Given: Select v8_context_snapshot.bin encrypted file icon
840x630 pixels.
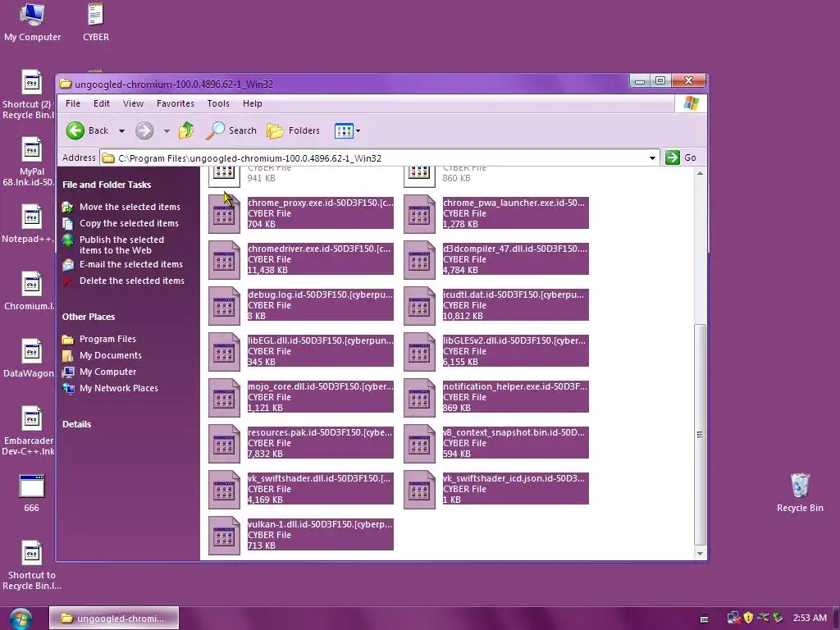Looking at the screenshot, I should pos(419,444).
